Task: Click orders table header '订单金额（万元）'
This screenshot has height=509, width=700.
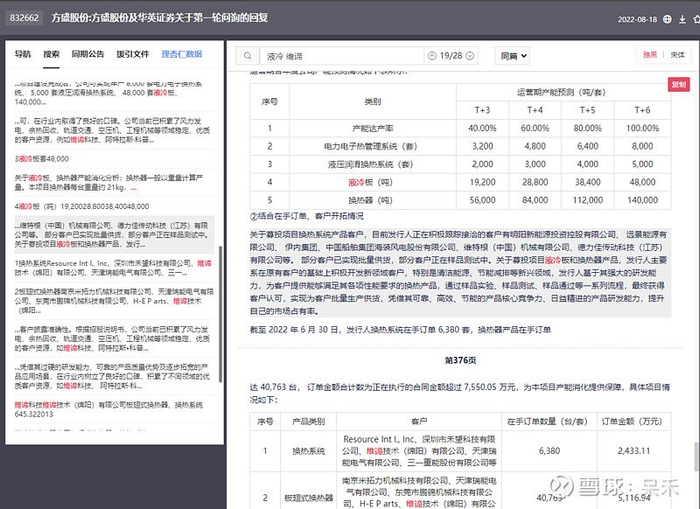Action: click(632, 421)
